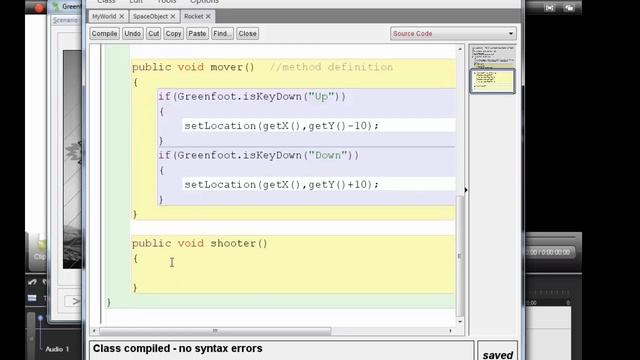Click the Undo button
640x360 pixels.
tap(133, 33)
